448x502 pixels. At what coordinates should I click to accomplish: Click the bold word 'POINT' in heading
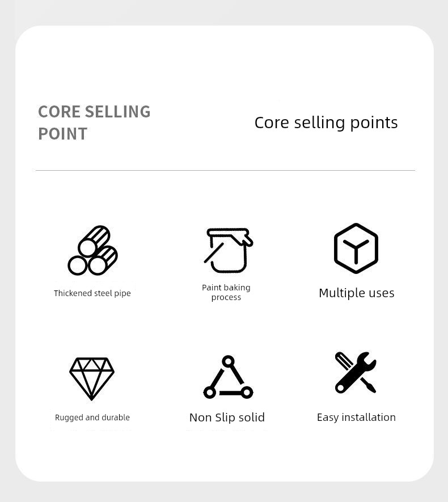pos(62,134)
